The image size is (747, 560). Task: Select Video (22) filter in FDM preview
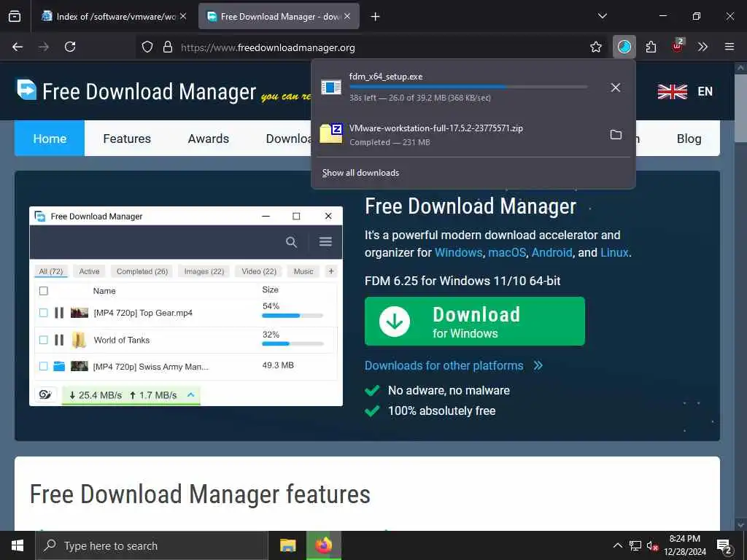259,271
